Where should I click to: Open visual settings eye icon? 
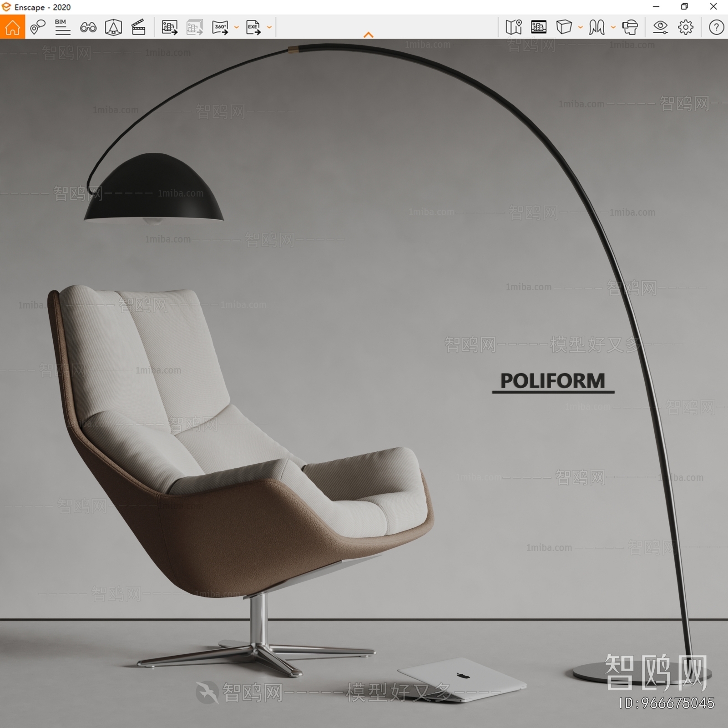coord(660,27)
